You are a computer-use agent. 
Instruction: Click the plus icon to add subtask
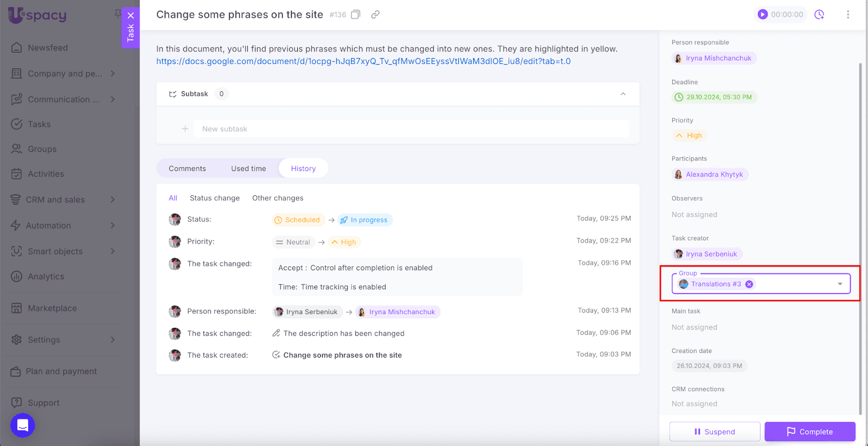point(185,129)
